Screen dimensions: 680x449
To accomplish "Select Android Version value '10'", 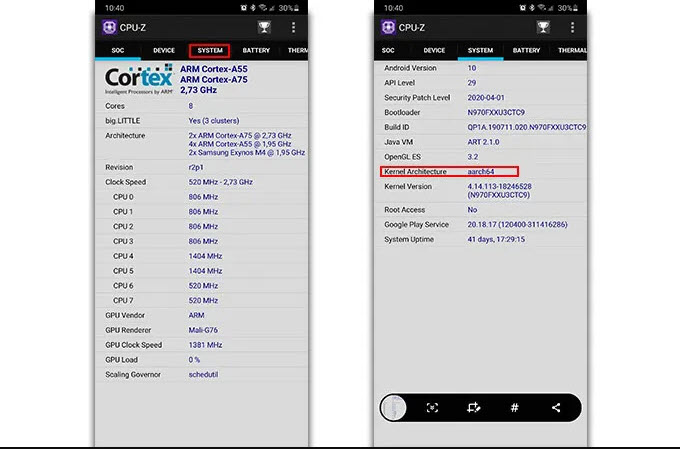I will click(472, 68).
